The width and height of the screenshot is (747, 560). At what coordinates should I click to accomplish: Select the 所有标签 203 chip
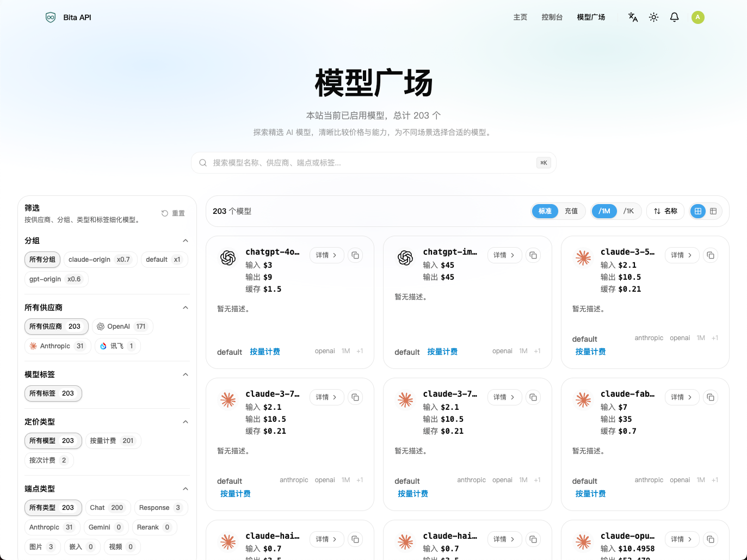[x=53, y=393]
